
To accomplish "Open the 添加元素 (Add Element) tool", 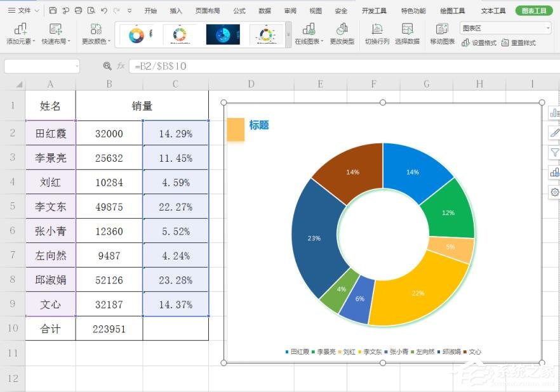I will (x=20, y=32).
